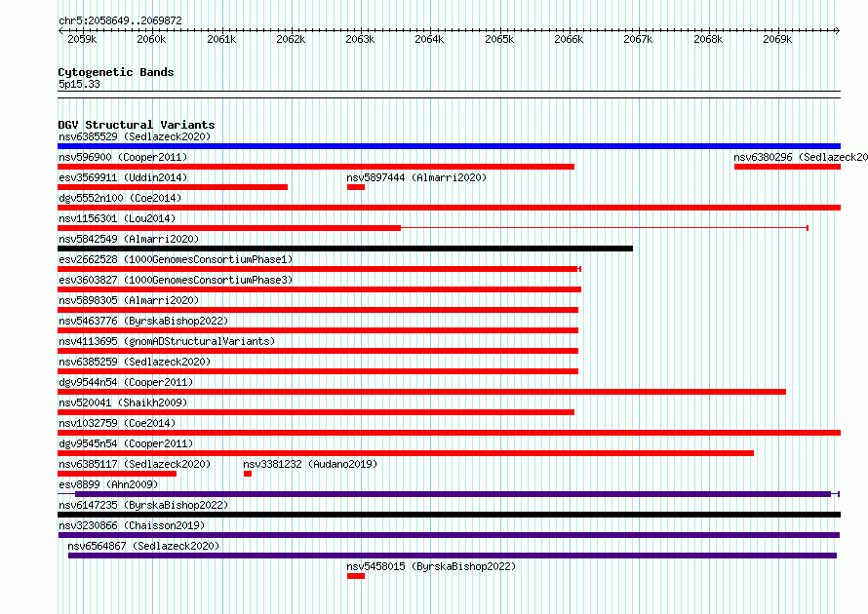Click the short red nsv6380296 bar
Viewport: 868px width, 614px height.
[x=787, y=167]
